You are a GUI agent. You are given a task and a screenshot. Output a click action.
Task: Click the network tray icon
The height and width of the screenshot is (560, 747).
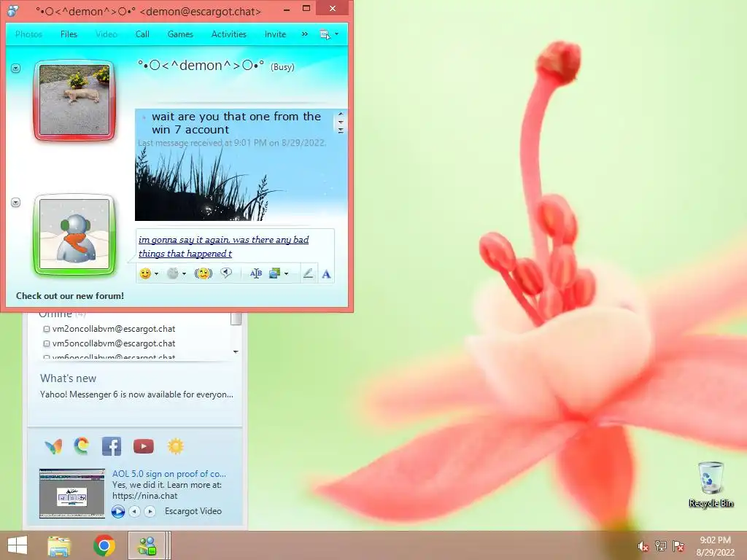coord(661,545)
